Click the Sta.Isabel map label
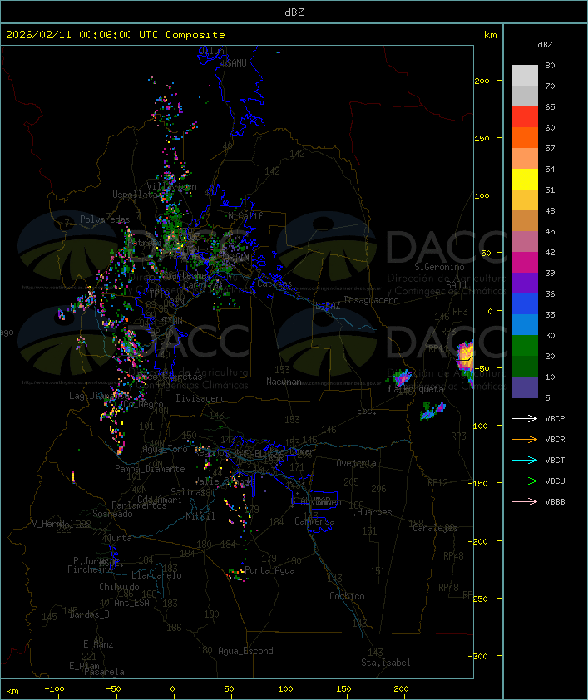 tap(386, 663)
